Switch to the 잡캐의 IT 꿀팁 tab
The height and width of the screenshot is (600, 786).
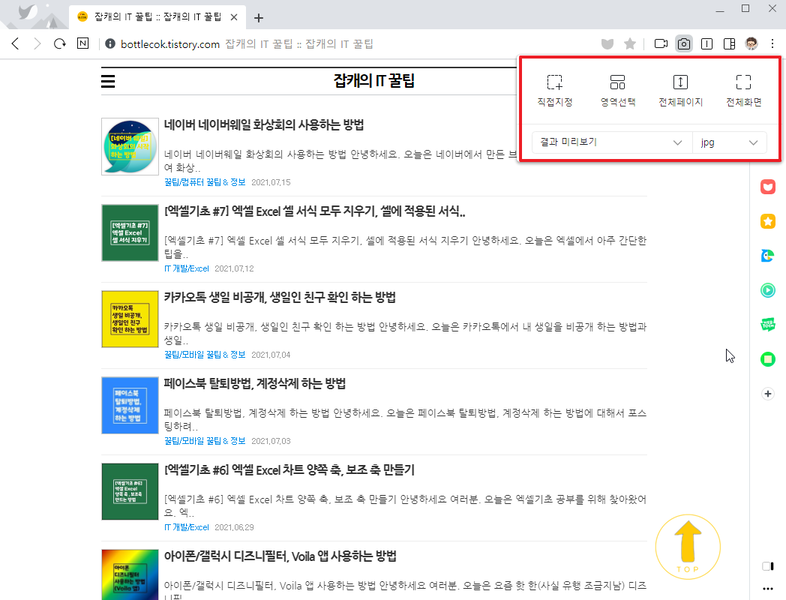(157, 17)
